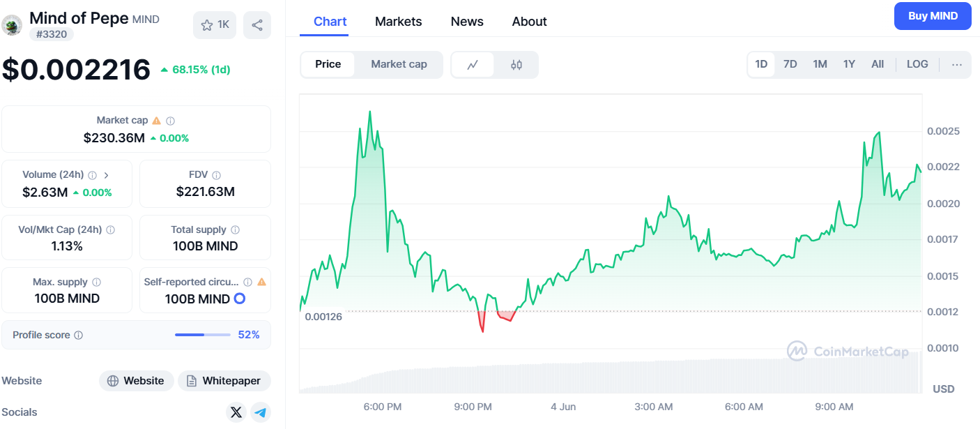The image size is (980, 429).
Task: Click the $0.002216 price value
Action: 76,70
